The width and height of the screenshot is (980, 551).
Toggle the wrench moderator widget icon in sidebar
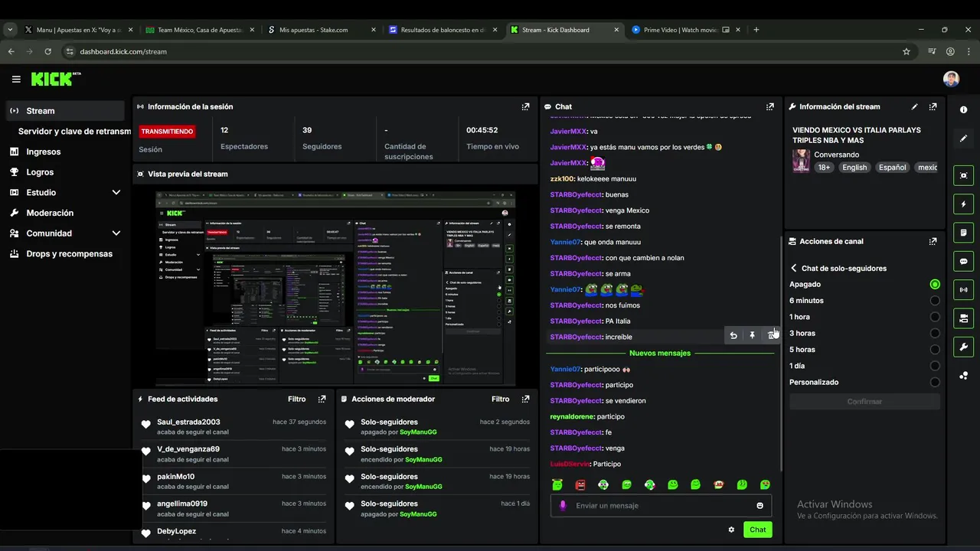click(x=963, y=347)
